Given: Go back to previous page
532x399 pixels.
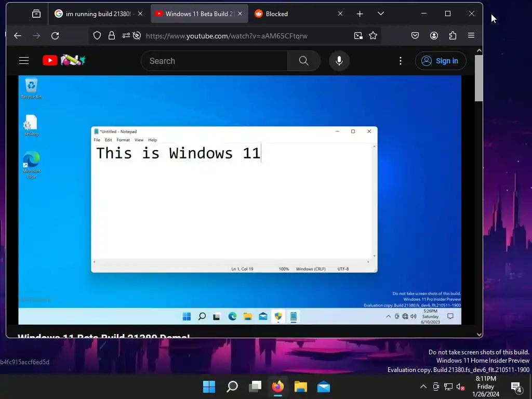Looking at the screenshot, I should pos(18,36).
